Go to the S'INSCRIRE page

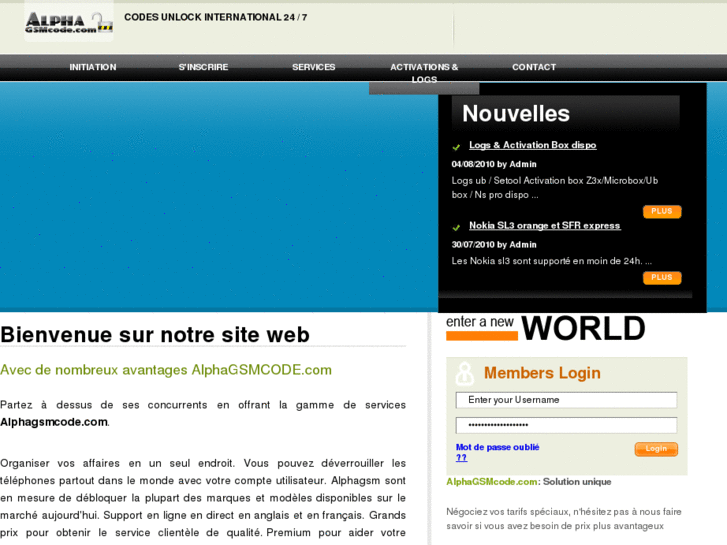coord(204,67)
